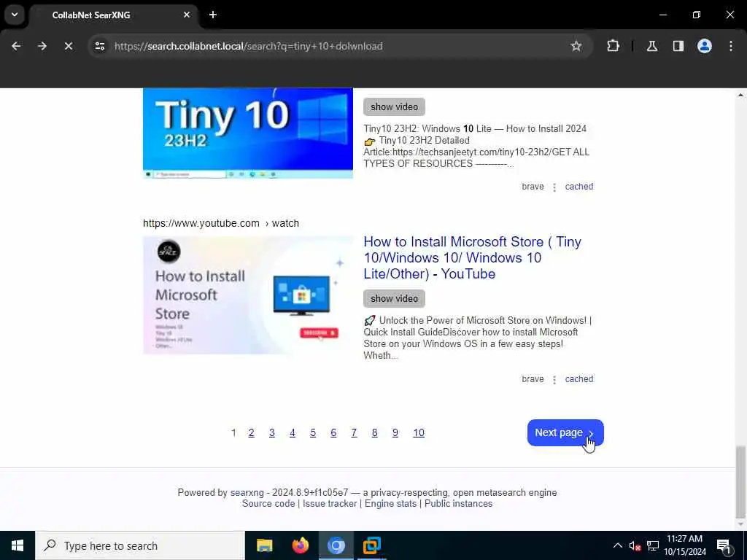Expand options dots beside Microsoft Store result's brave

pyautogui.click(x=554, y=379)
